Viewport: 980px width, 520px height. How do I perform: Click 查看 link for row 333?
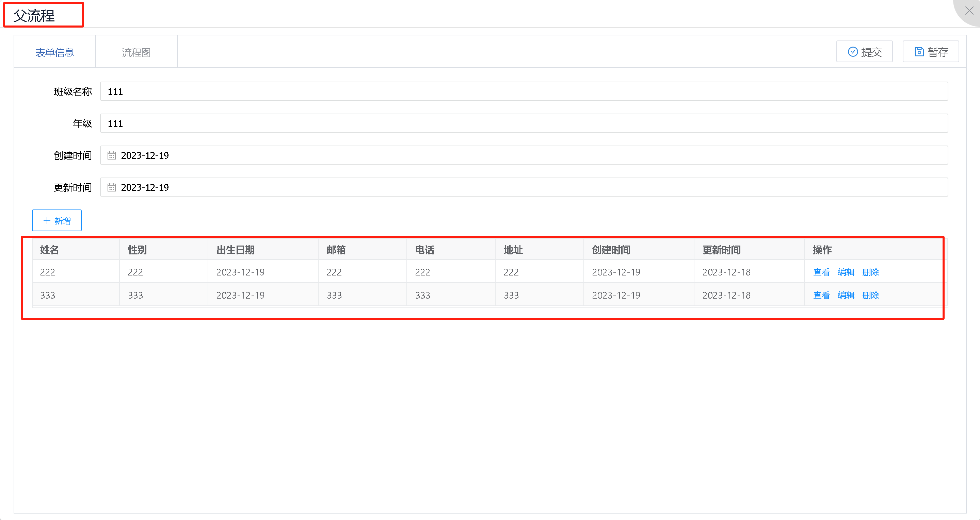click(821, 295)
